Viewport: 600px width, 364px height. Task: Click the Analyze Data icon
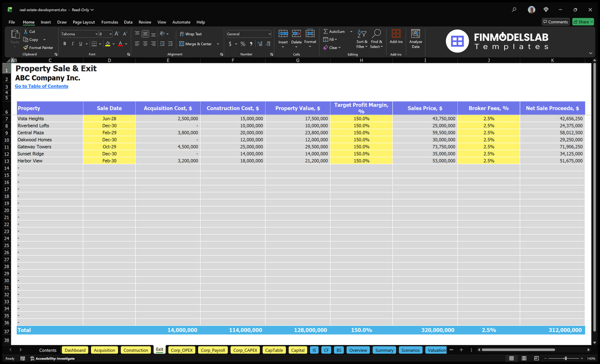pos(415,33)
